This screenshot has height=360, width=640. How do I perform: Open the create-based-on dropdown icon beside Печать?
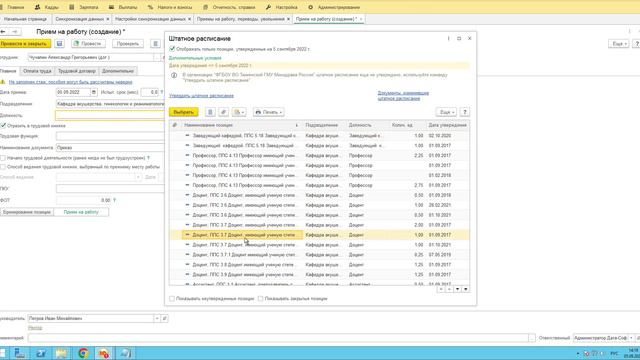pyautogui.click(x=239, y=112)
